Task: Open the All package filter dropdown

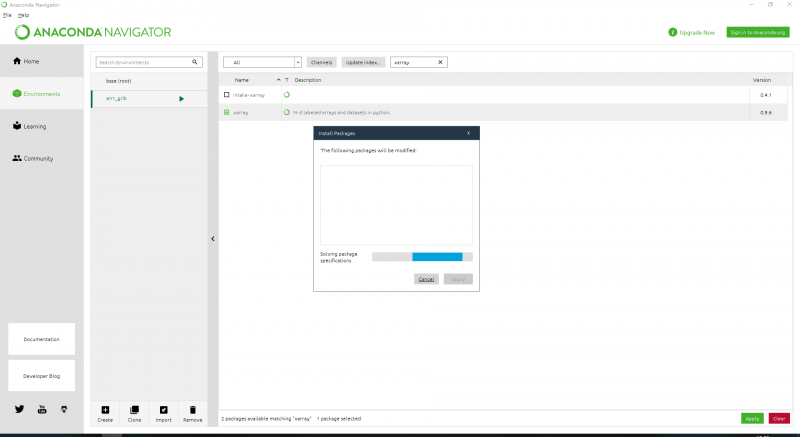Action: [x=261, y=62]
